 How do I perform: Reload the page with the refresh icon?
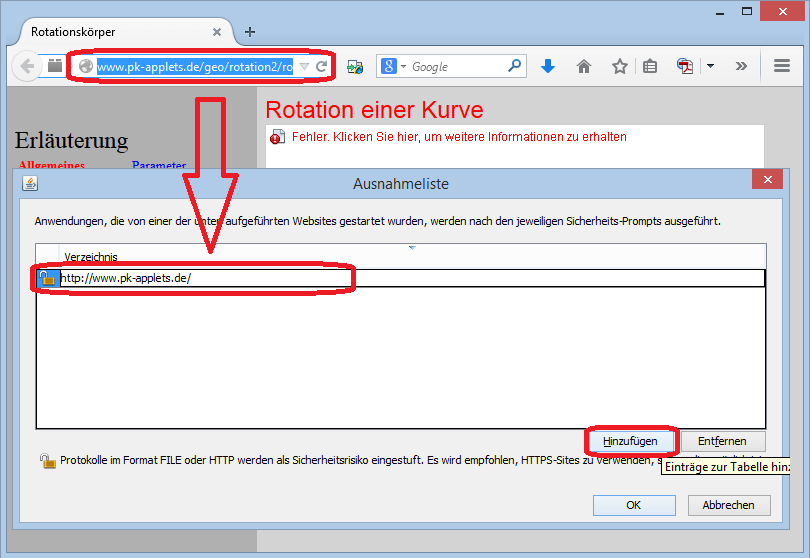[321, 67]
